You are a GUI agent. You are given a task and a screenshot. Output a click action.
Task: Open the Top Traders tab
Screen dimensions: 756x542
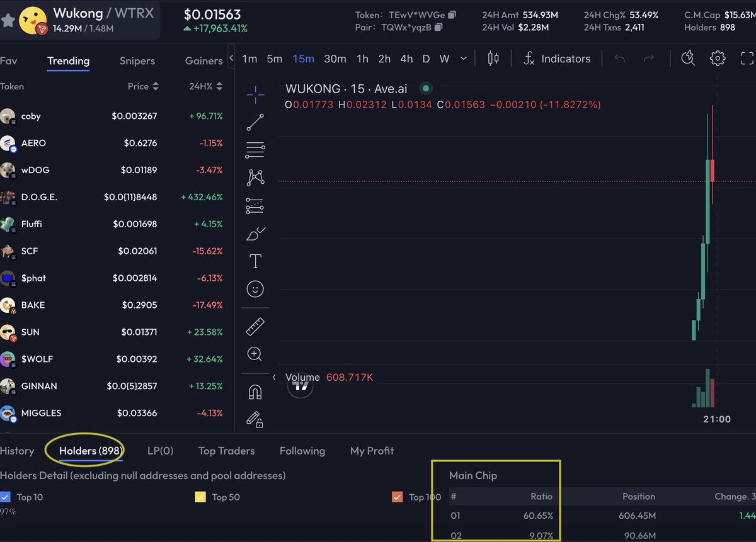226,451
